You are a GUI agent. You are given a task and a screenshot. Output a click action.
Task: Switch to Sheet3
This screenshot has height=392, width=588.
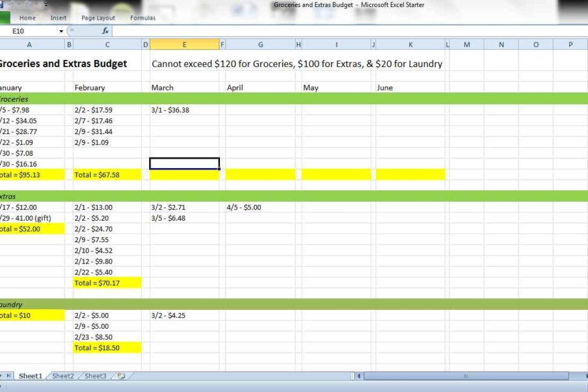point(95,376)
